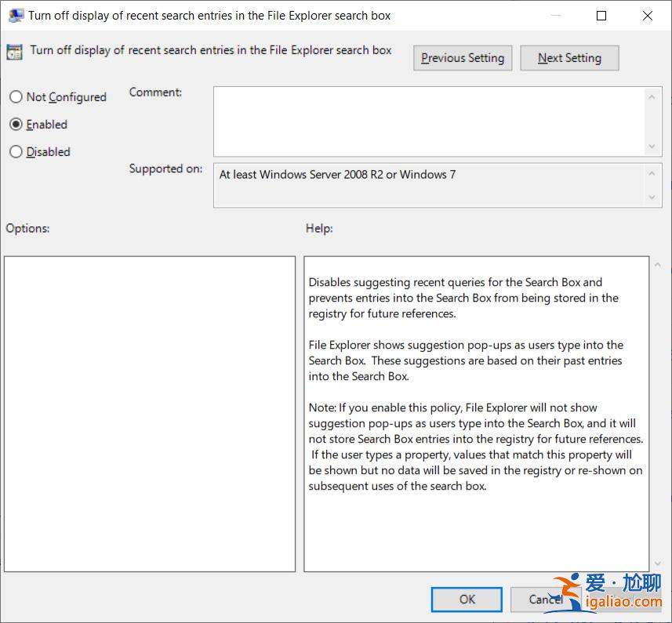The image size is (672, 623).
Task: Close the dialog with the X button
Action: [x=648, y=16]
